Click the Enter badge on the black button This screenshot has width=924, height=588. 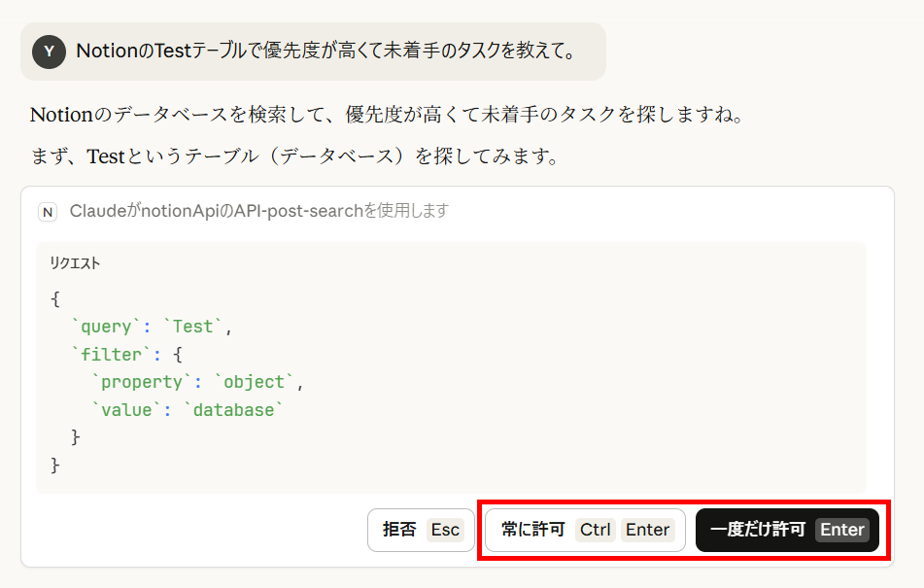click(842, 530)
